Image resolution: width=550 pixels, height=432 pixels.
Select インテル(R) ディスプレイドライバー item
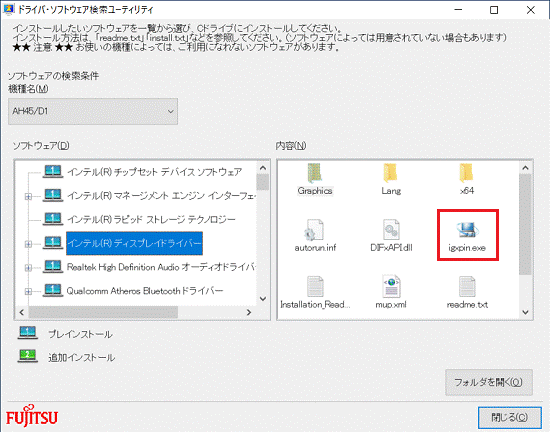[134, 243]
